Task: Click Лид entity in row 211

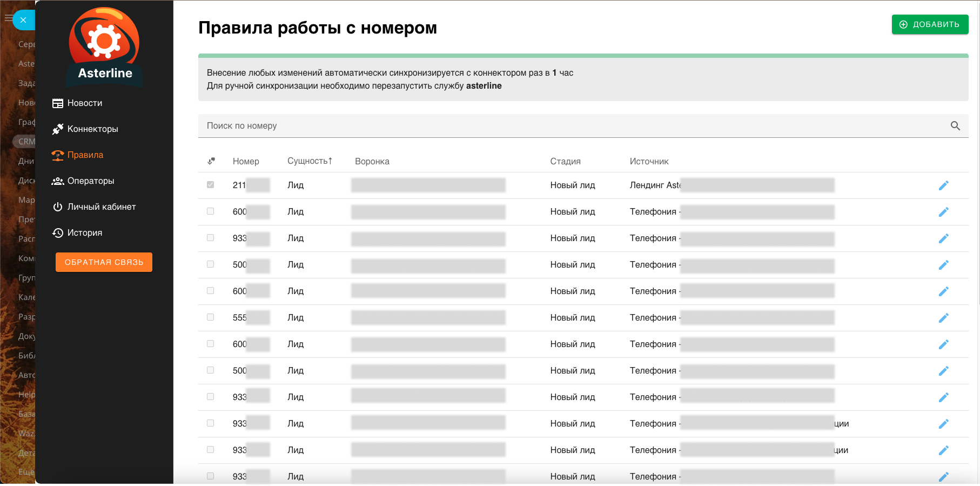Action: (296, 185)
